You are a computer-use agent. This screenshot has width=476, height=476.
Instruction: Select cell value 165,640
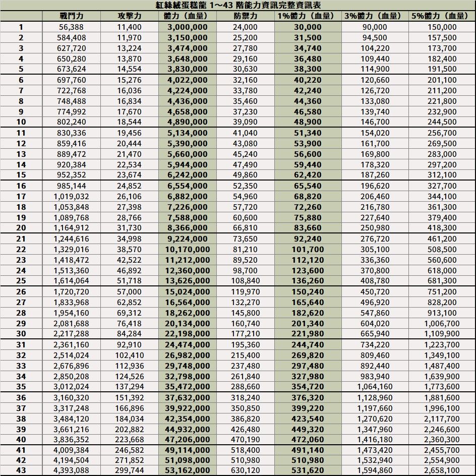(x=308, y=303)
